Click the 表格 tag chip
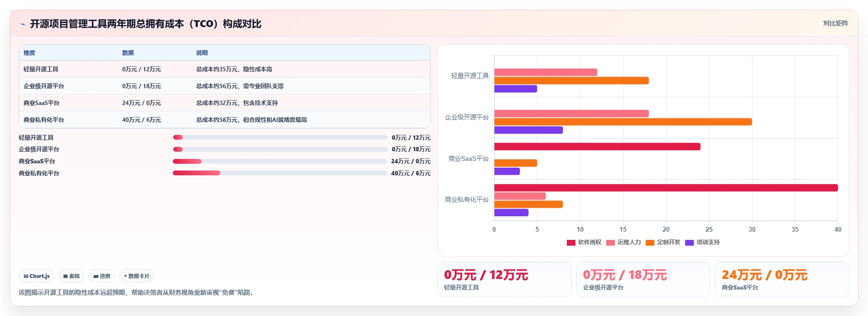 tap(71, 276)
